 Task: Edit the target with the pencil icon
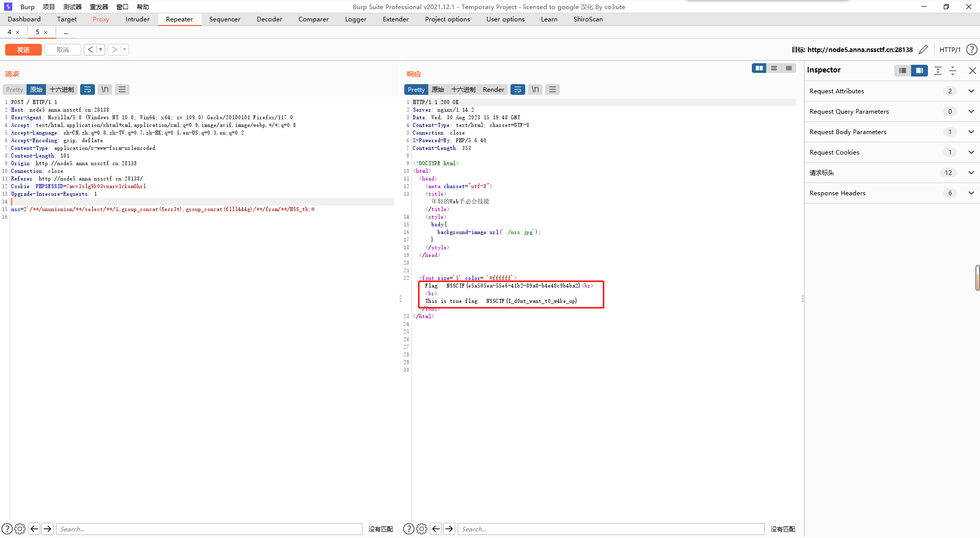[923, 49]
